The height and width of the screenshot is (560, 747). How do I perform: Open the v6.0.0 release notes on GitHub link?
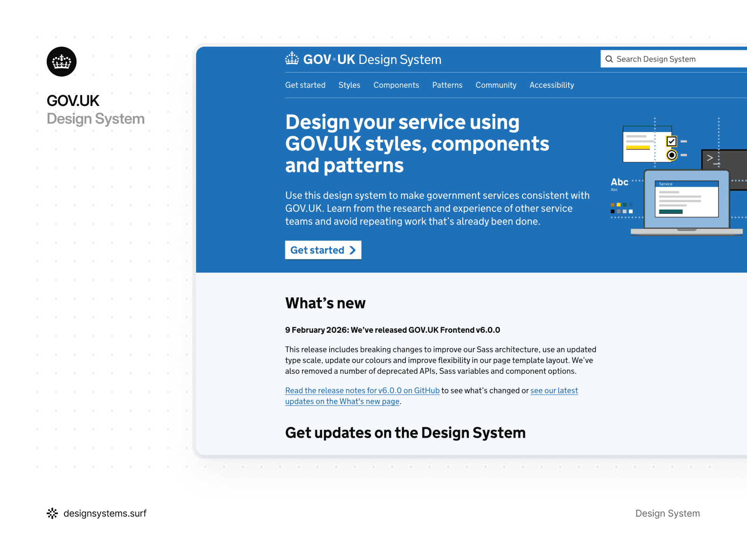362,391
